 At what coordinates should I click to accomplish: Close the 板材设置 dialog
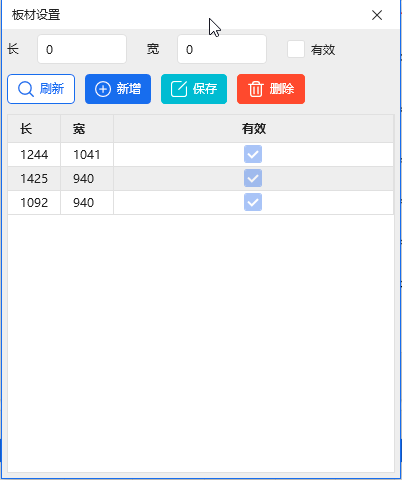[x=377, y=15]
